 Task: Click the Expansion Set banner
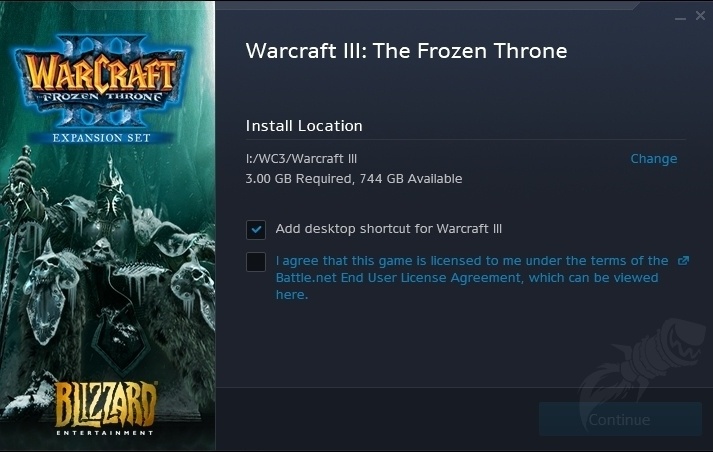(x=101, y=138)
